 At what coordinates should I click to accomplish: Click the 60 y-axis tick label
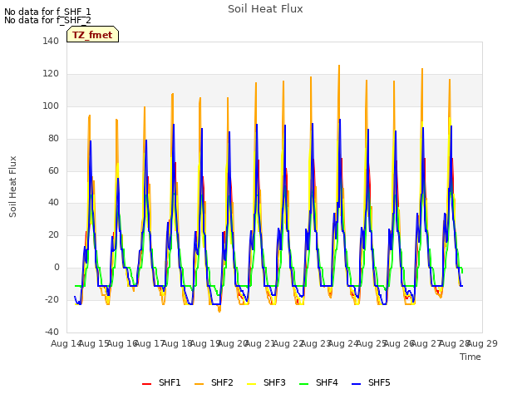tap(53, 170)
